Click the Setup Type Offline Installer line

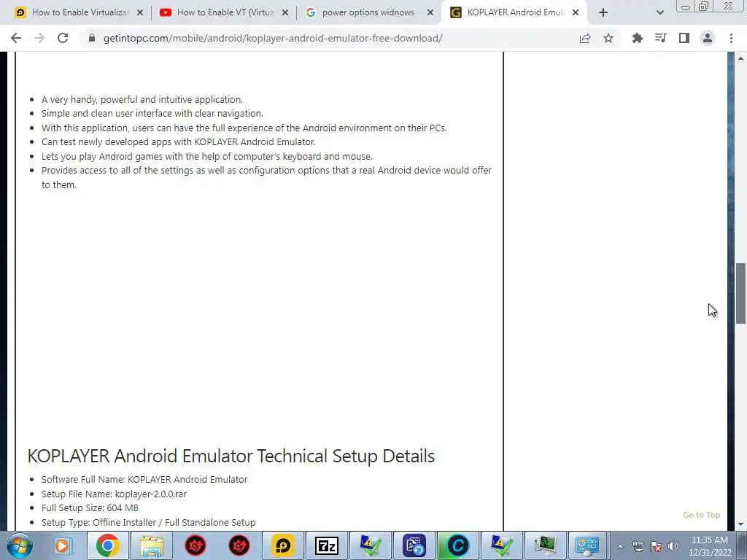point(149,522)
